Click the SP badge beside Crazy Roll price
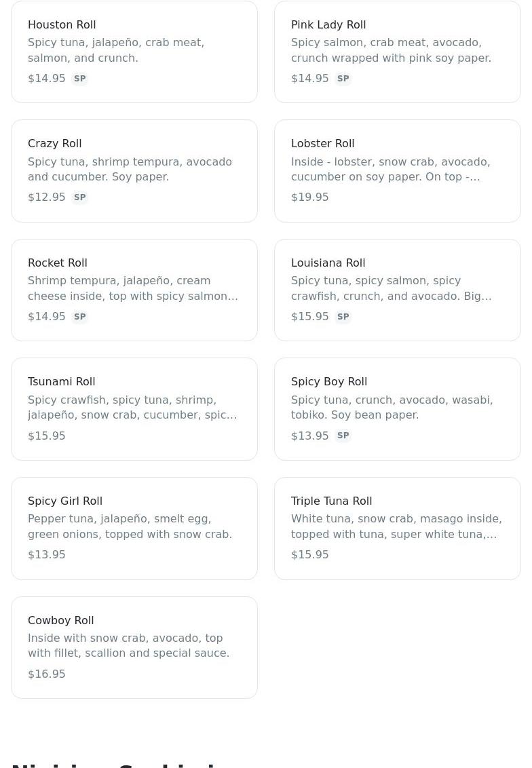This screenshot has height=768, width=532. [x=79, y=197]
